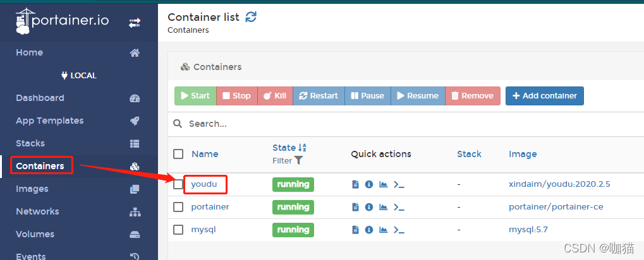The height and width of the screenshot is (260, 644).
Task: Open Networks in sidebar
Action: (37, 211)
